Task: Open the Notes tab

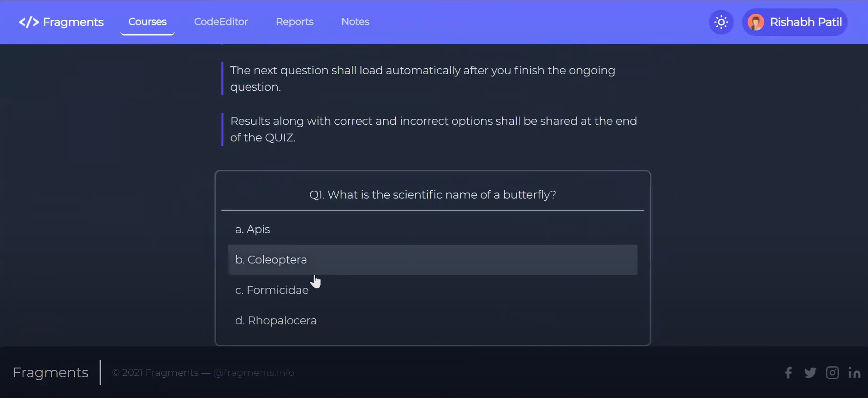Action: coord(355,22)
